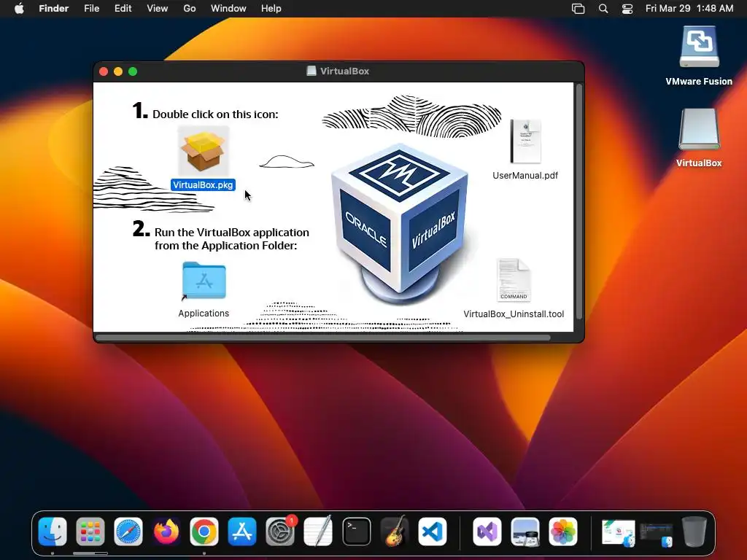Screen dimensions: 747x560
Task: Click the Applications folder label
Action: coord(204,314)
